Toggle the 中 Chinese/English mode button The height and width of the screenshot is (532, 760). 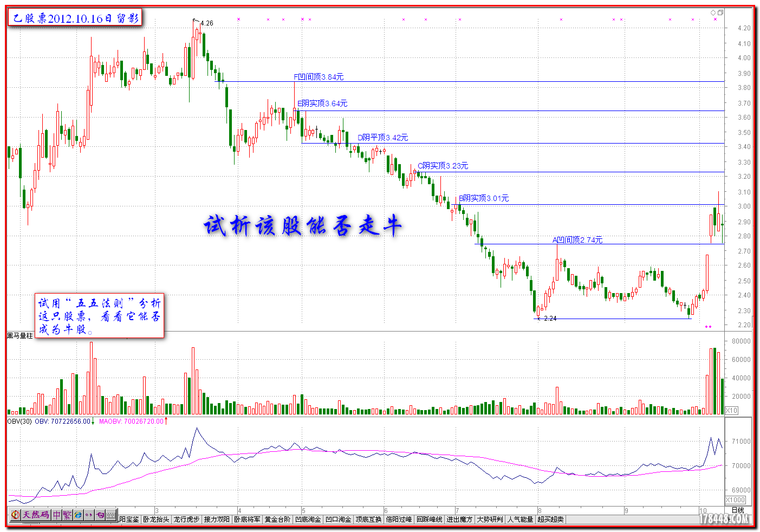point(57,515)
